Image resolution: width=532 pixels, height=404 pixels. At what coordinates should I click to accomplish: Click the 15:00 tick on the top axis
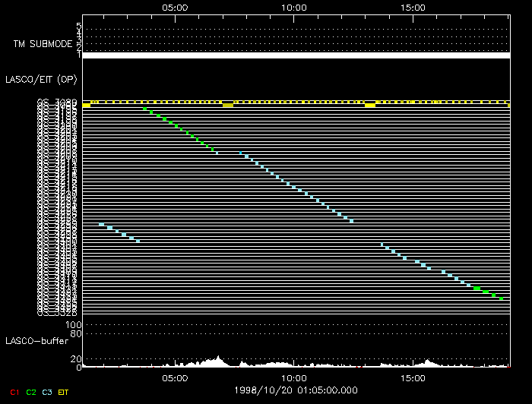click(x=413, y=7)
